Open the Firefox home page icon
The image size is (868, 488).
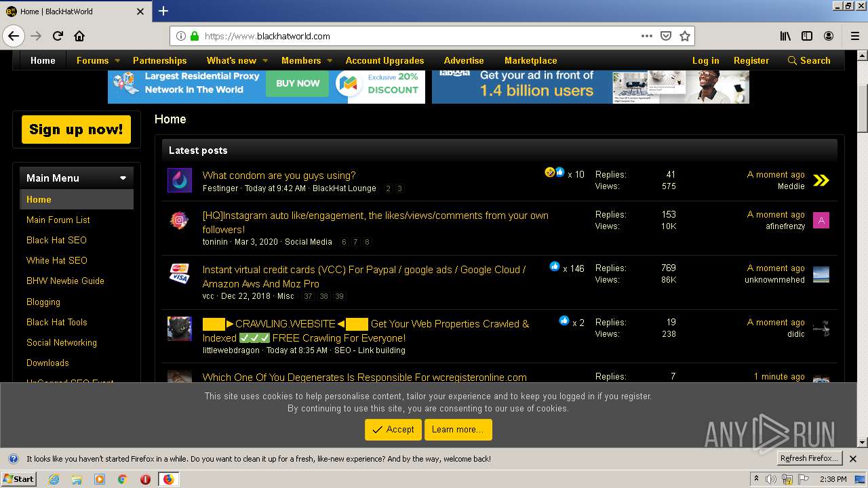tap(79, 36)
